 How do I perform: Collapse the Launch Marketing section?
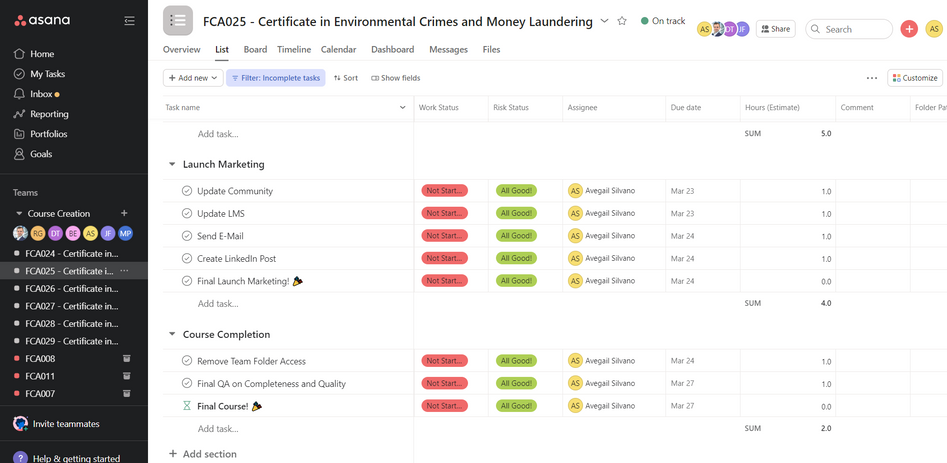[x=172, y=164]
